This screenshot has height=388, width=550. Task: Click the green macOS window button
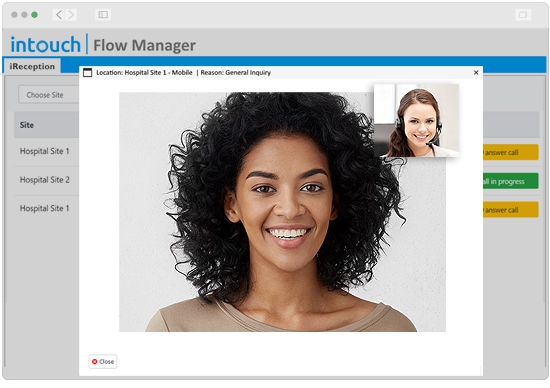tap(34, 15)
